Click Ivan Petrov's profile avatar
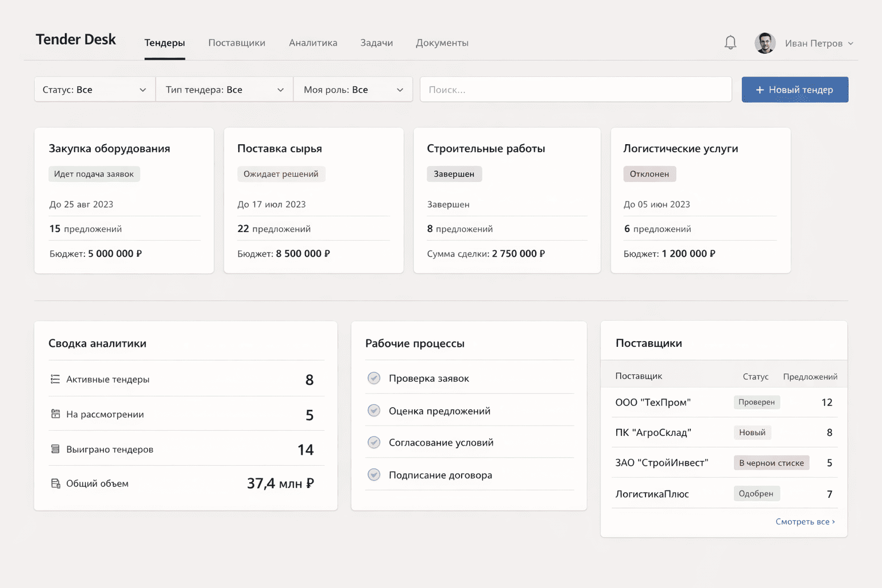This screenshot has height=588, width=882. tap(764, 43)
